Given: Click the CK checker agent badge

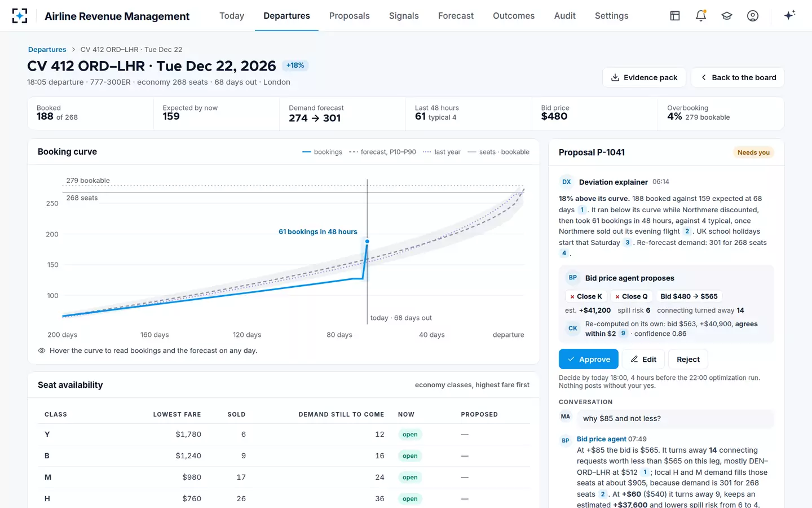Looking at the screenshot, I should pyautogui.click(x=573, y=328).
